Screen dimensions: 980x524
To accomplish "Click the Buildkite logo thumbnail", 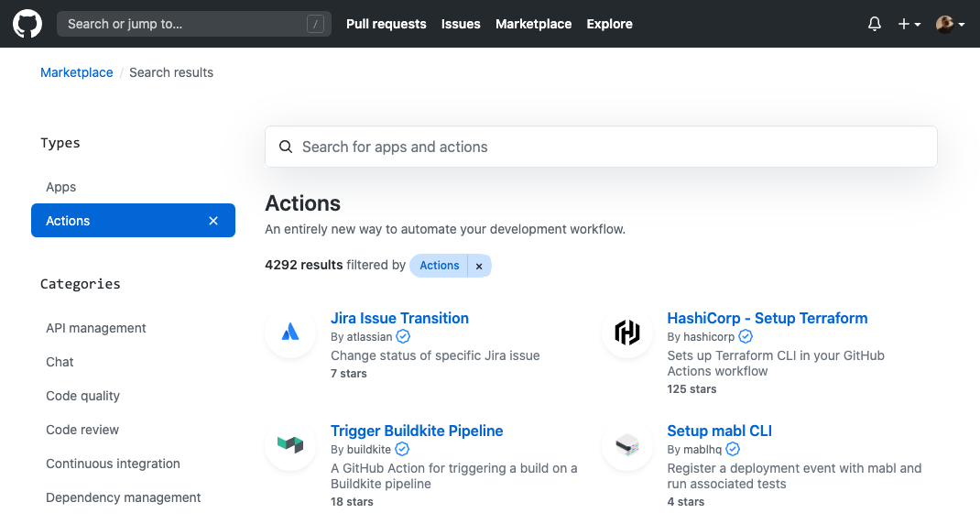I will pyautogui.click(x=290, y=444).
